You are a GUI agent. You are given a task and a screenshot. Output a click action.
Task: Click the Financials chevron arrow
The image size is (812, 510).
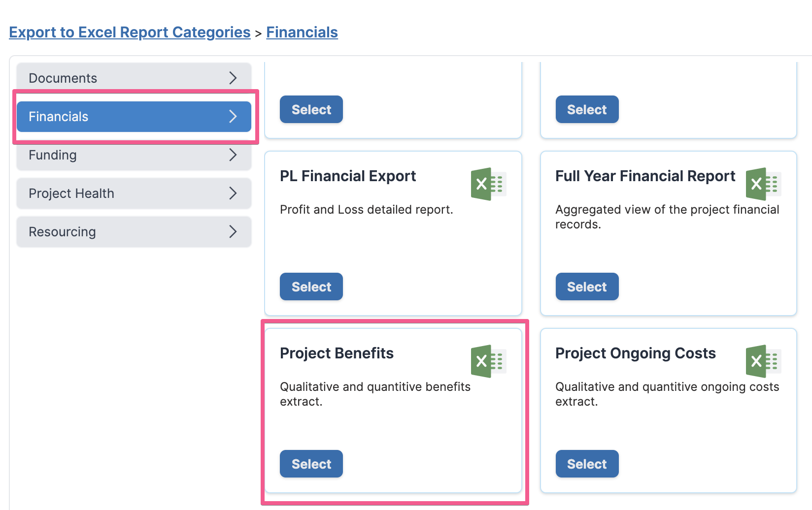233,116
